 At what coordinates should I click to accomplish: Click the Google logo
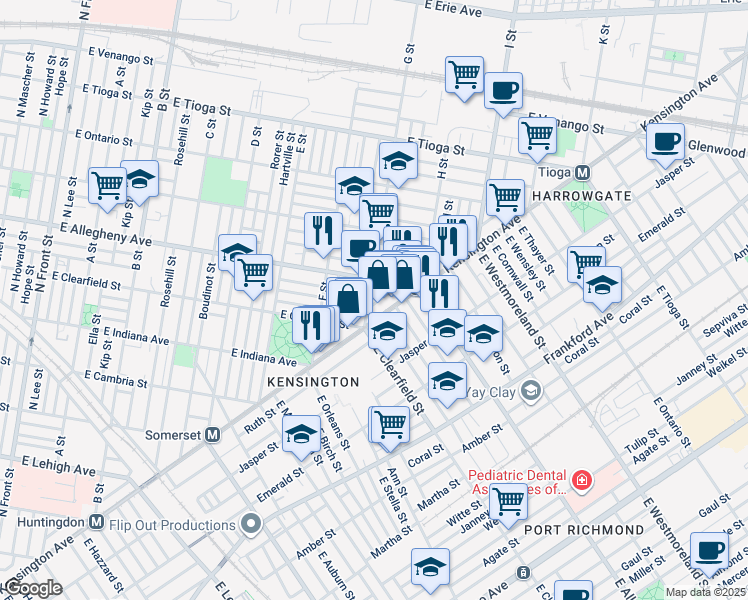coord(33,588)
